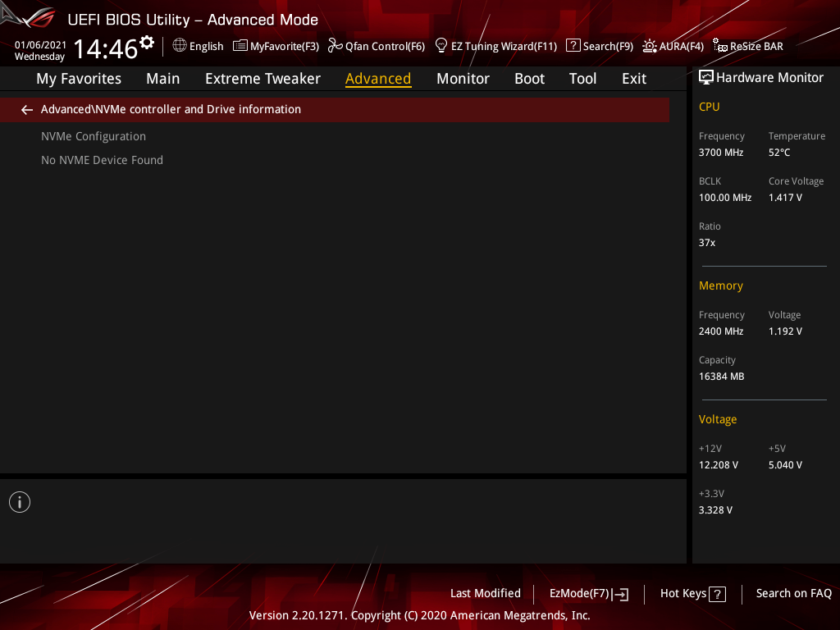This screenshot has width=840, height=630.
Task: Click the 01/06/2021 date
Action: [x=41, y=45]
